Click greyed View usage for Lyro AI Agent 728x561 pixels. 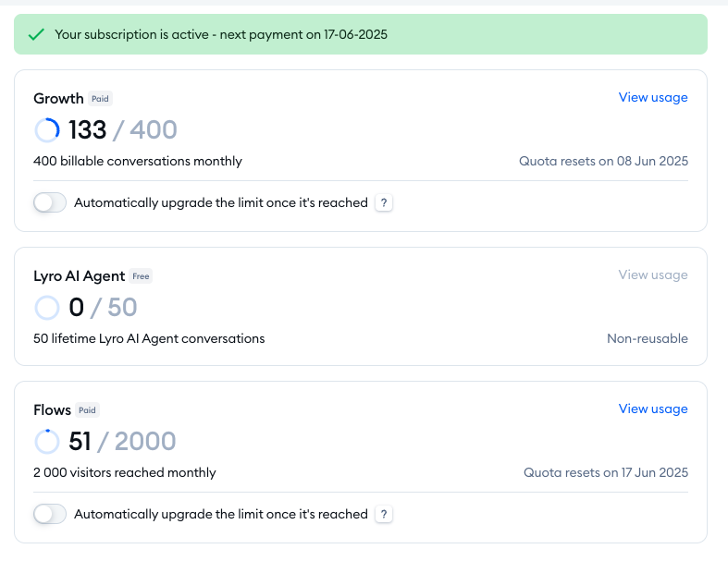click(x=653, y=274)
